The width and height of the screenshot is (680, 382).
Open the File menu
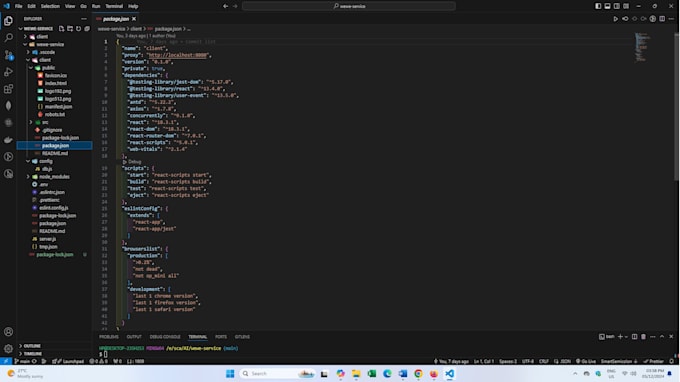[x=18, y=6]
